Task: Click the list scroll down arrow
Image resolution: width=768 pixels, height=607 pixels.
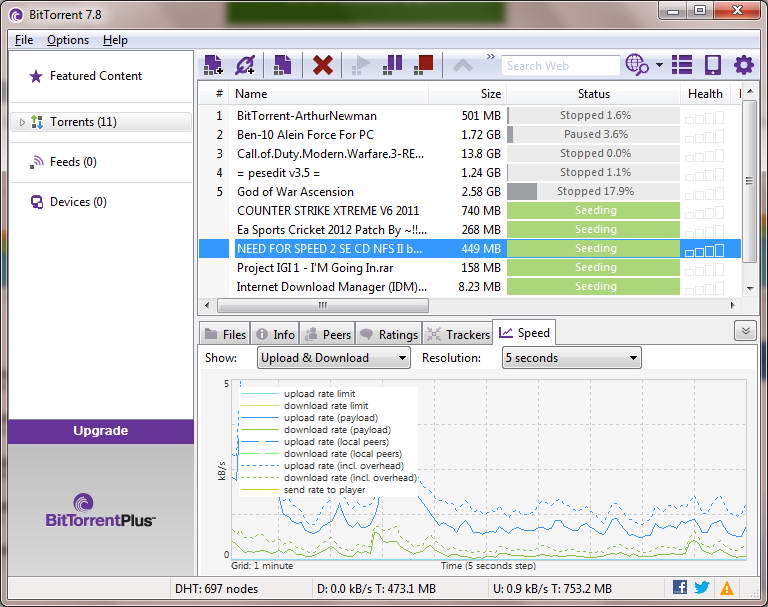Action: pos(749,289)
